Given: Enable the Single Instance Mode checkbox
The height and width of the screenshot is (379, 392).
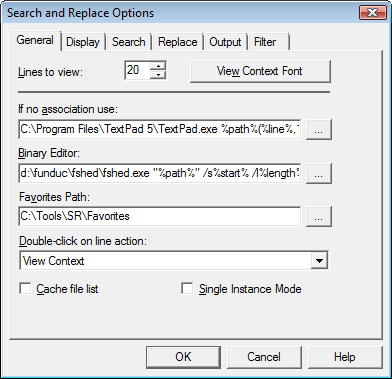Looking at the screenshot, I should click(x=187, y=288).
